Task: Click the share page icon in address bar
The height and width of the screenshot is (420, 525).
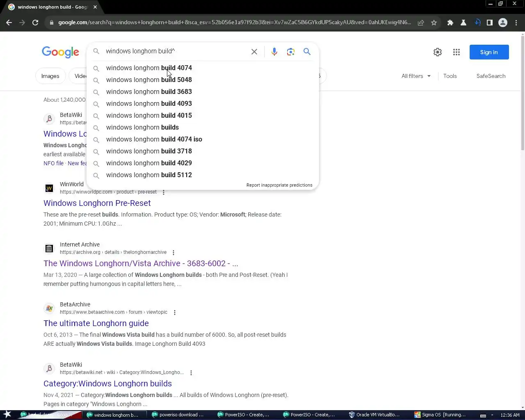Action: click(x=421, y=23)
